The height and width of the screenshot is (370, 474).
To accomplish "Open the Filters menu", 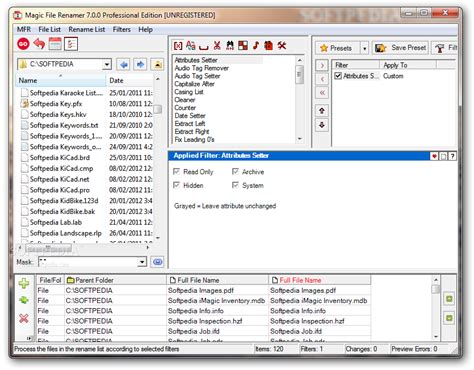I will [122, 29].
